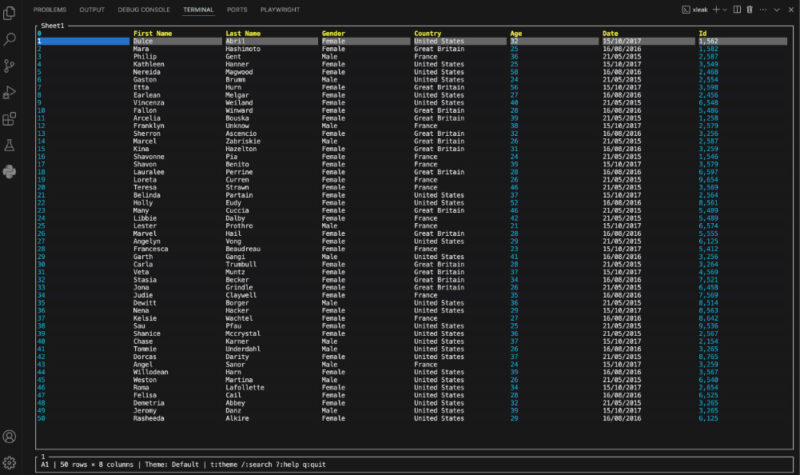Click the first name cell Kathleen
This screenshot has width=800, height=475.
149,64
